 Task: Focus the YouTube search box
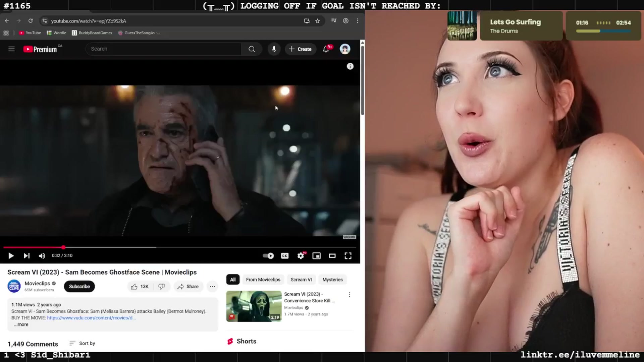[163, 49]
